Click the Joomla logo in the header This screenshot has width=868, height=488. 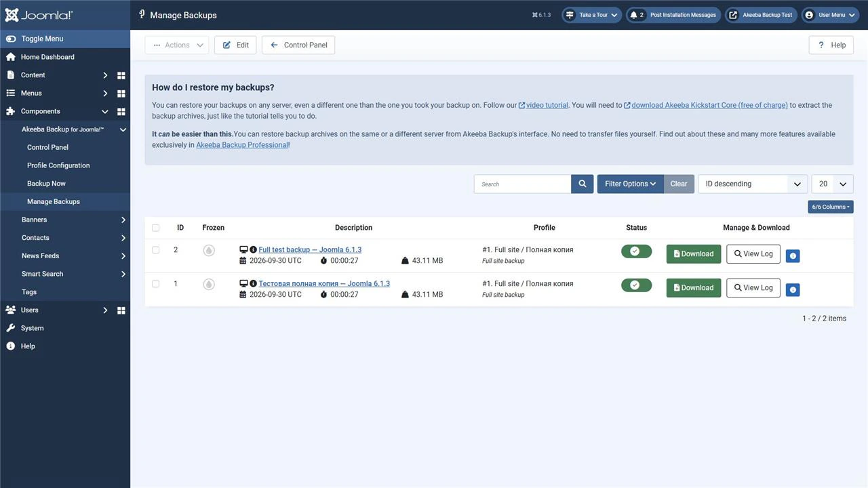(x=39, y=15)
